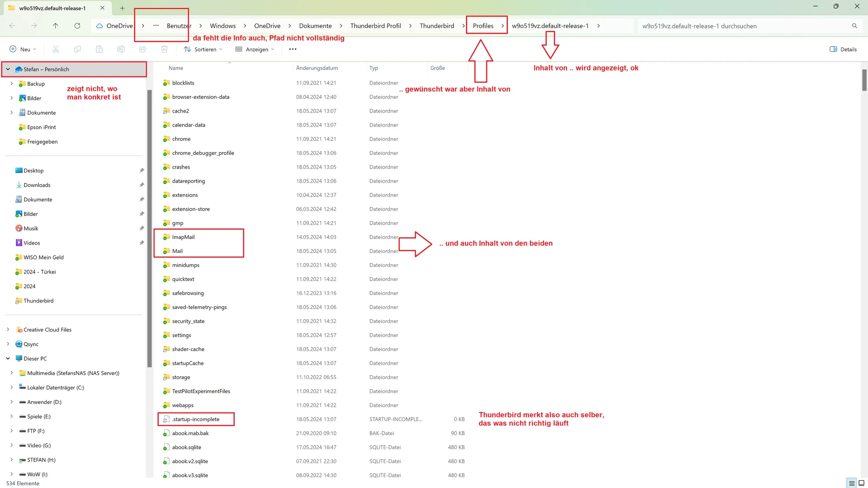The width and height of the screenshot is (868, 488).
Task: Click the main file list scrollbar
Action: pyautogui.click(x=864, y=80)
